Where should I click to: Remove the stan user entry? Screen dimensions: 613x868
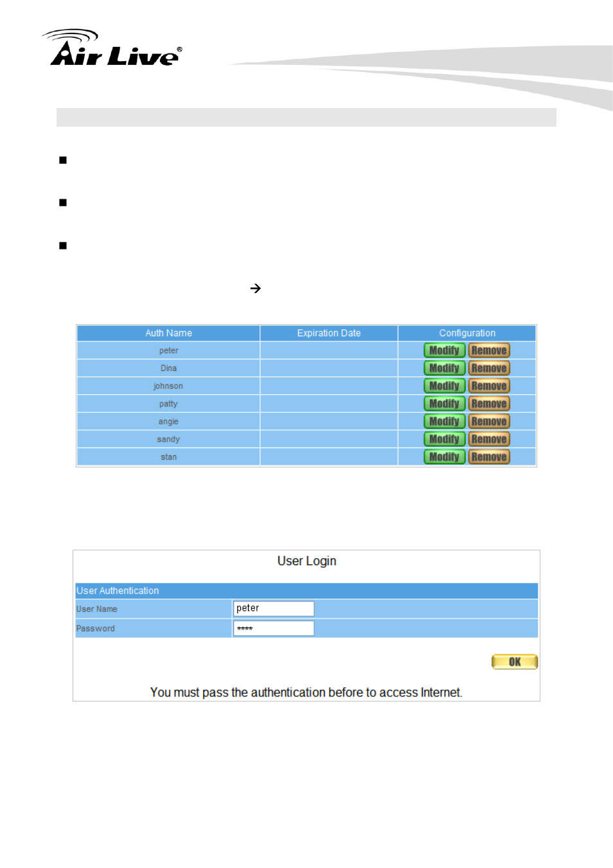click(x=489, y=457)
